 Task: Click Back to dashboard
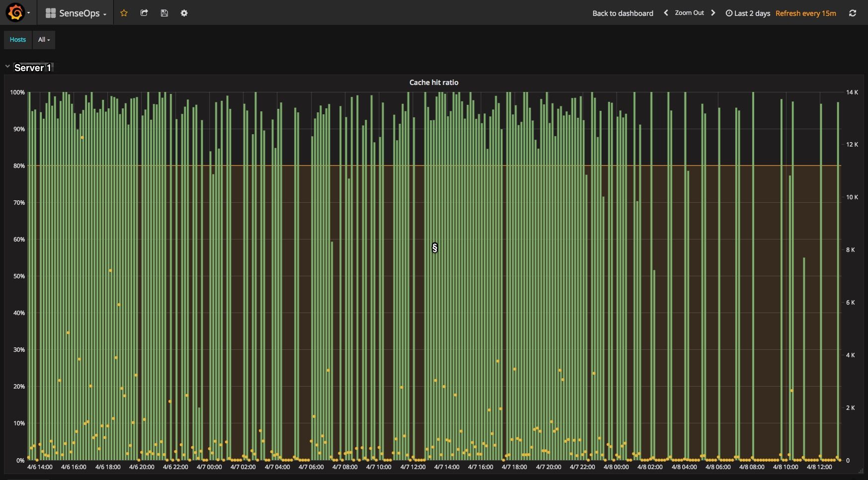(623, 13)
